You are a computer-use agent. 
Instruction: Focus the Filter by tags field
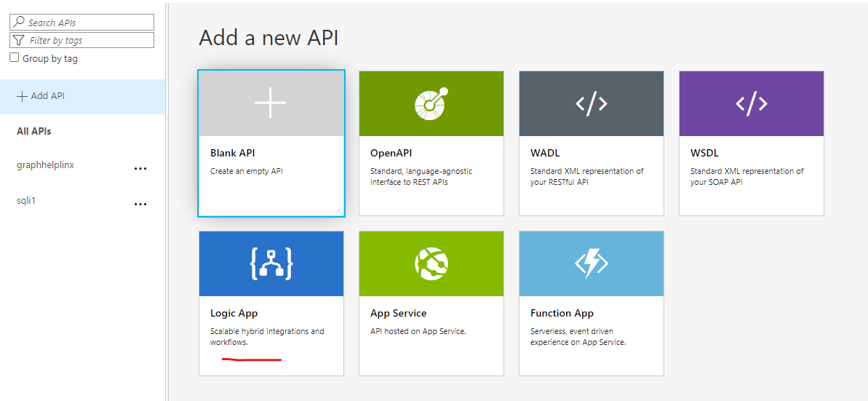pyautogui.click(x=87, y=41)
